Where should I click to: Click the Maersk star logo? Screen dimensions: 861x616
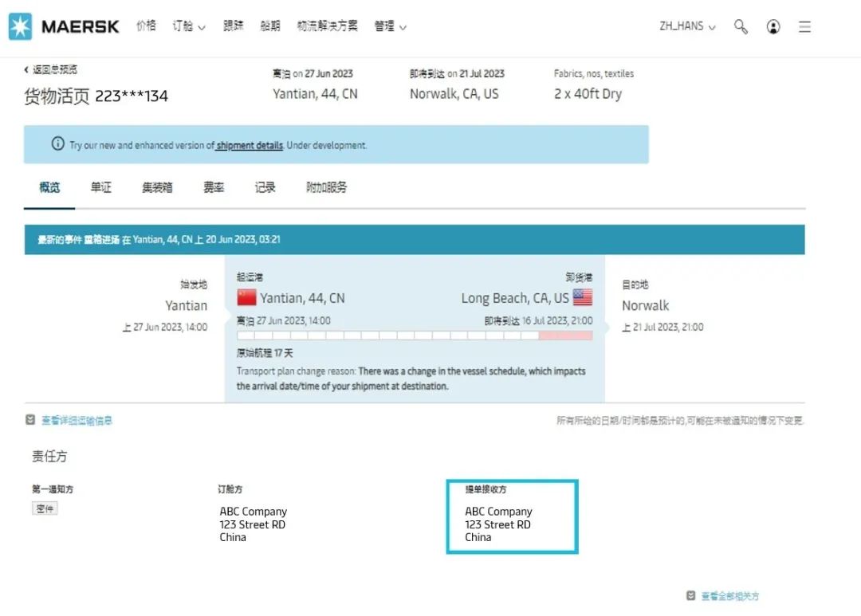tap(20, 26)
